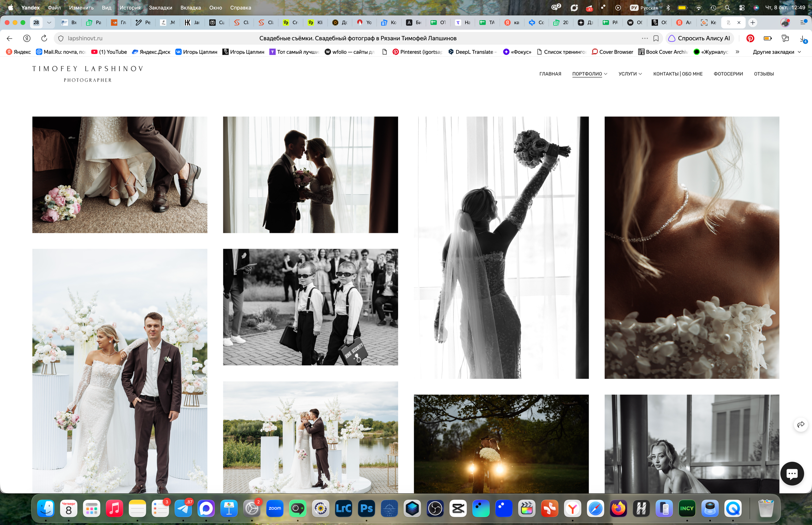
Task: Click Спросить Алису AI button
Action: click(x=699, y=38)
